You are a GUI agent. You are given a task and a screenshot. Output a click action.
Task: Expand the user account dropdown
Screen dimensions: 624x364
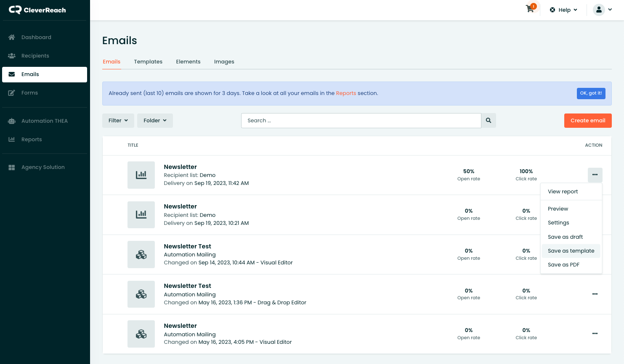pos(603,9)
